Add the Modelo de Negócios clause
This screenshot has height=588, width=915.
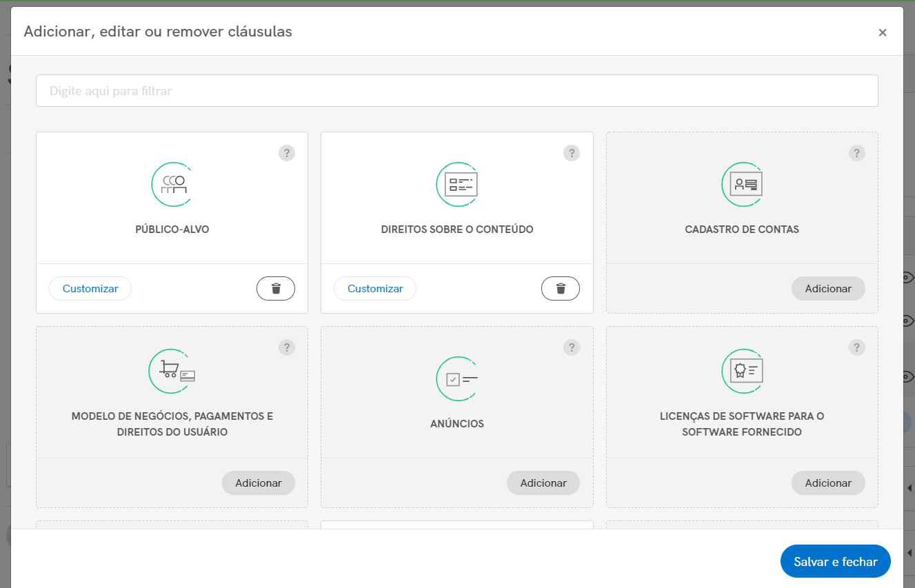click(x=259, y=483)
